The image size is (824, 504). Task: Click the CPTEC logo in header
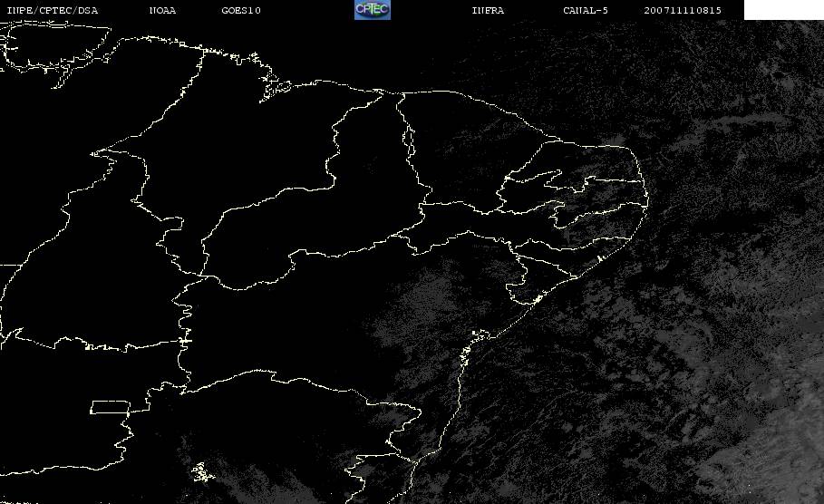pyautogui.click(x=372, y=10)
